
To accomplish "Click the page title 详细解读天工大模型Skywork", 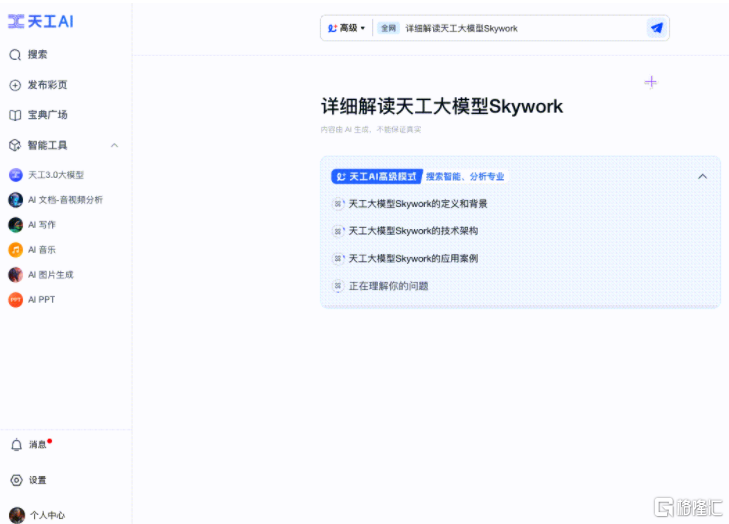I will click(442, 106).
